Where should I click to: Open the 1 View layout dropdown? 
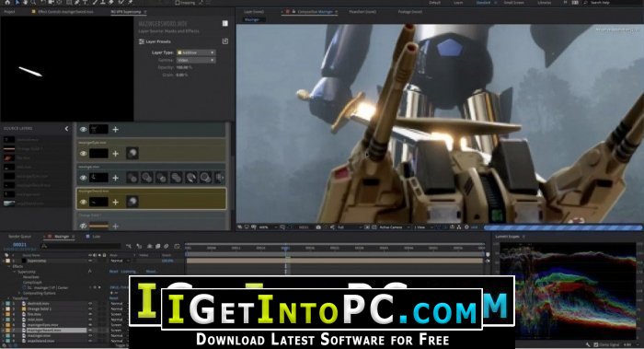423,227
